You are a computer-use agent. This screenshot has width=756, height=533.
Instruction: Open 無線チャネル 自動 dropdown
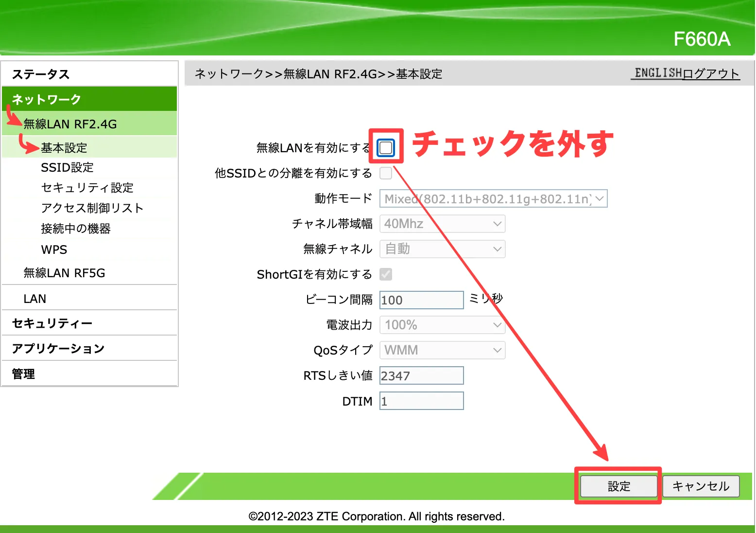[442, 249]
